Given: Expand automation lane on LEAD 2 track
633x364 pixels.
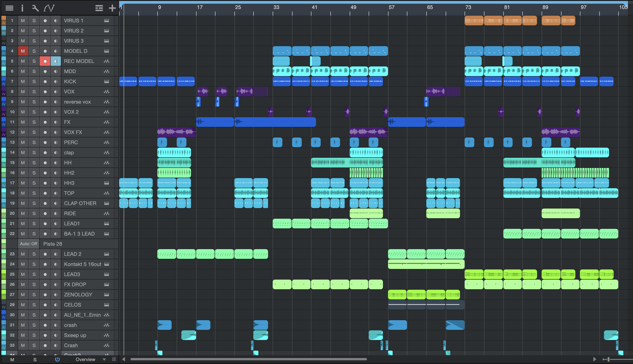Looking at the screenshot, I should (x=4, y=256).
